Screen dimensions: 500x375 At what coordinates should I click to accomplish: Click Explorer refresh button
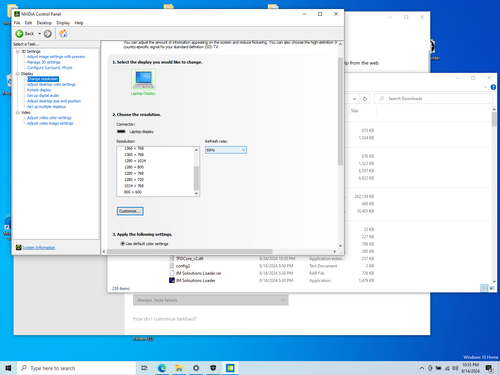tap(365, 99)
